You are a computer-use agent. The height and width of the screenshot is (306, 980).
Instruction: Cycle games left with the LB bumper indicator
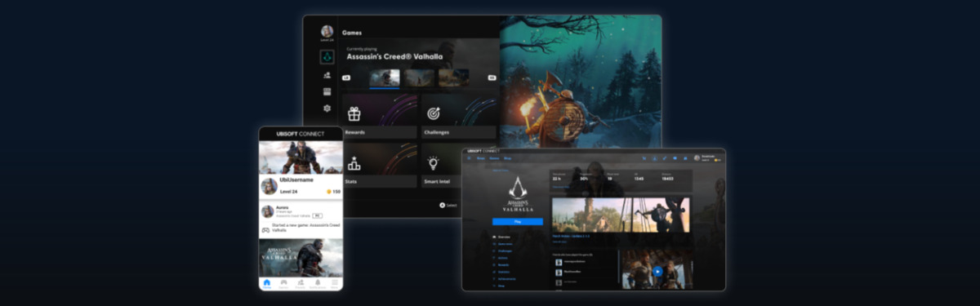click(346, 78)
